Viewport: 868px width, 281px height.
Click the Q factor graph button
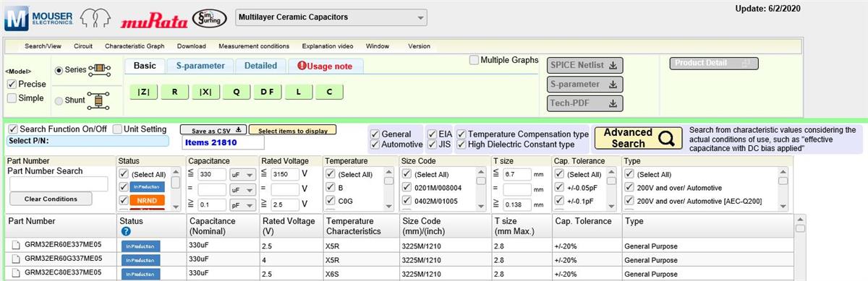click(237, 92)
